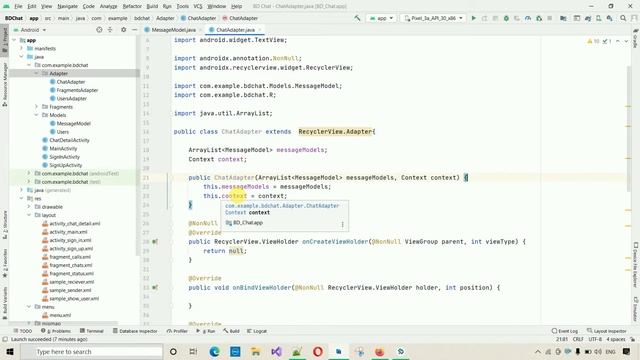Open the Build menu
The image size is (640, 360).
(x=152, y=6)
